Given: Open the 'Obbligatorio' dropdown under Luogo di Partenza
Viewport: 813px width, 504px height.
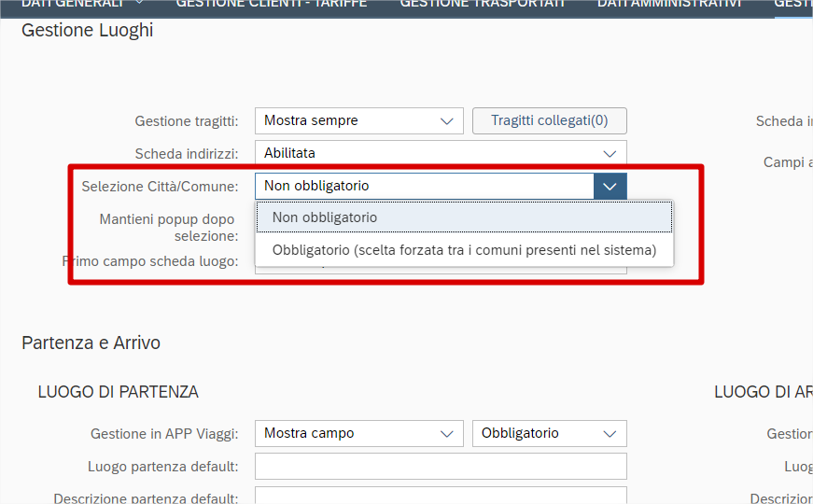Looking at the screenshot, I should point(537,433).
